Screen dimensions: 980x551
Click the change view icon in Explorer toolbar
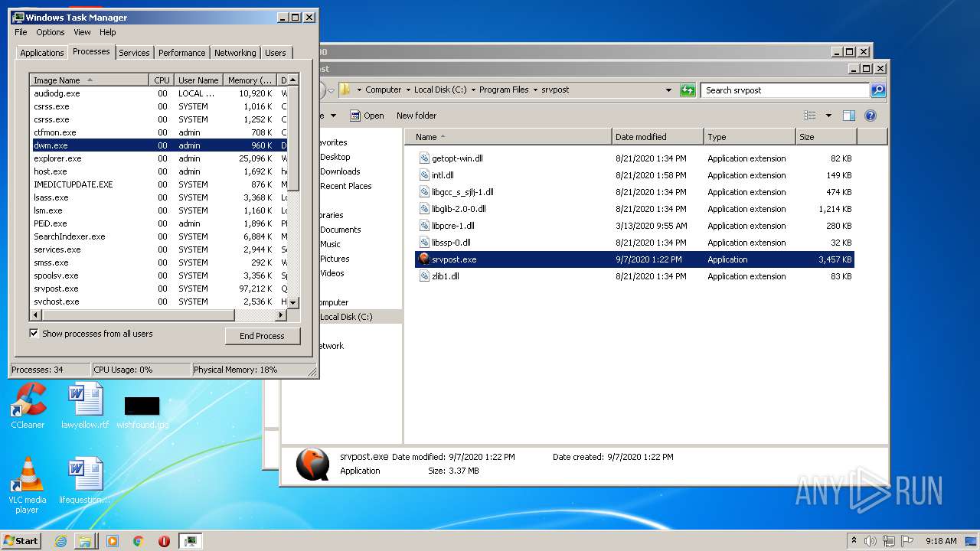click(x=810, y=116)
